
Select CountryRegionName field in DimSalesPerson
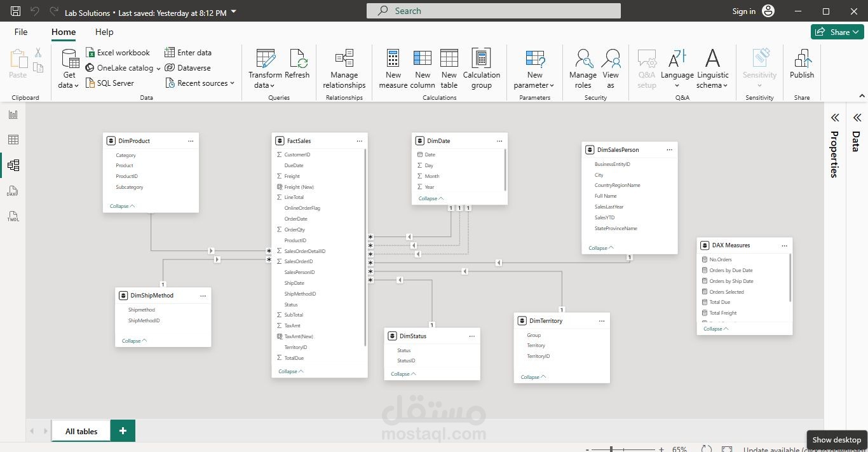coord(617,186)
